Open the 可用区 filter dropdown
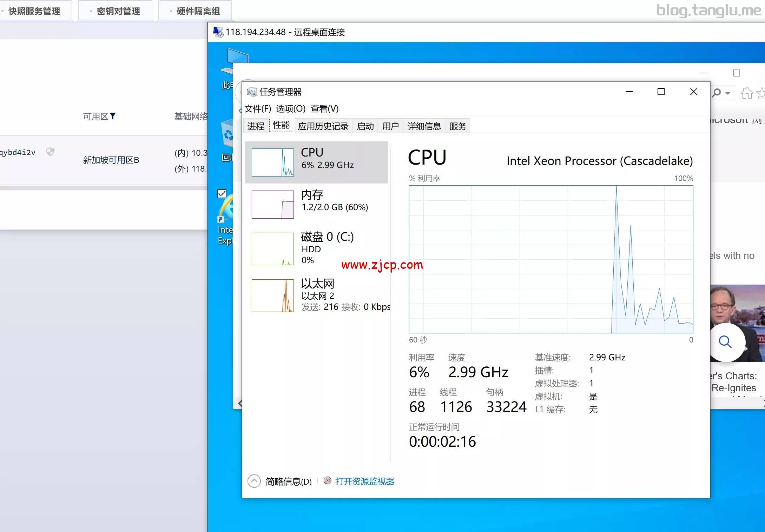This screenshot has height=532, width=765. 113,116
